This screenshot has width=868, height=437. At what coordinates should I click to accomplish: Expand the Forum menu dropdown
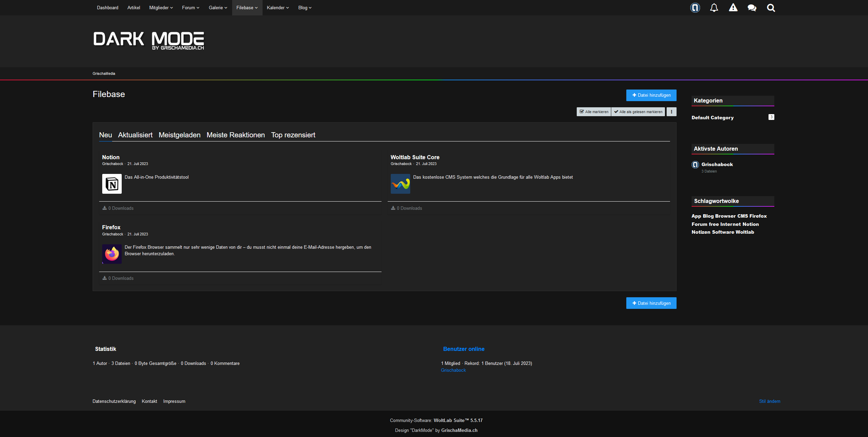coord(190,8)
